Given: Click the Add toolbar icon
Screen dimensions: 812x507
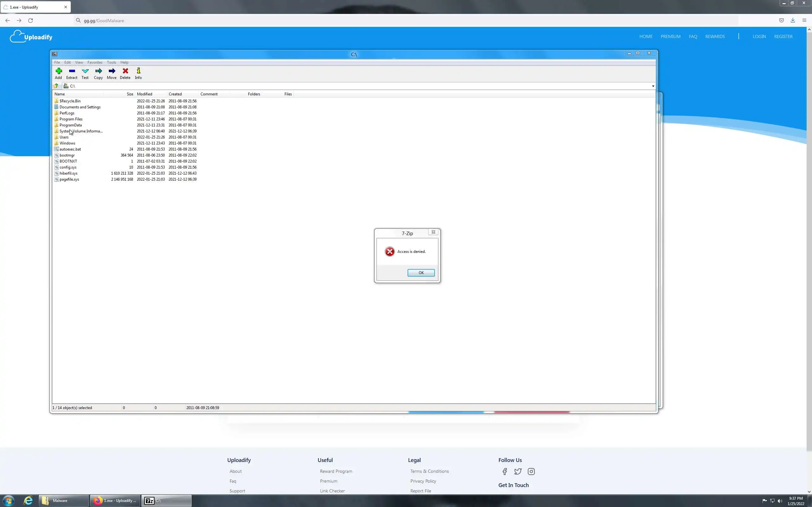Looking at the screenshot, I should click(x=58, y=73).
